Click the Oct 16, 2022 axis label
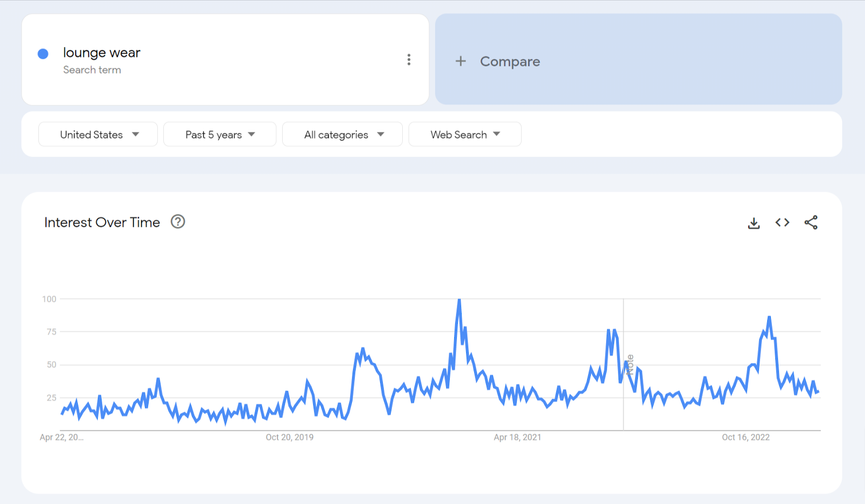Screen dimensions: 865x504 click(746, 437)
